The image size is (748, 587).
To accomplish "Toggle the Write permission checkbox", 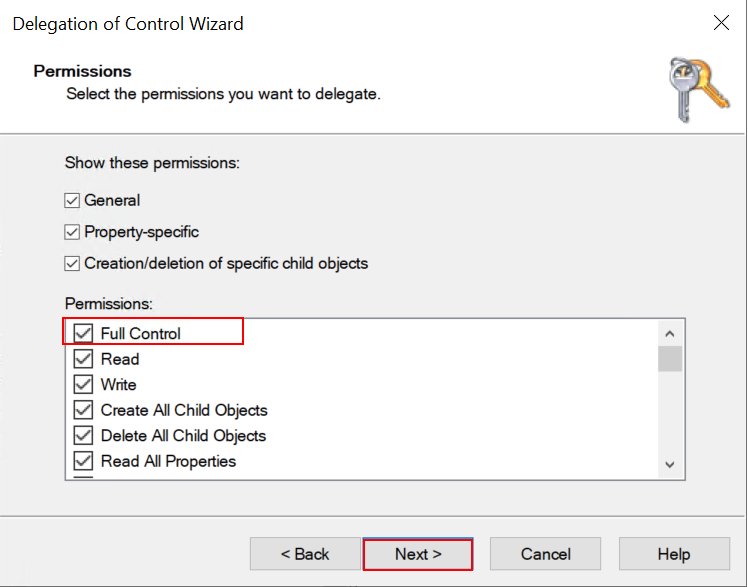I will coord(83,384).
